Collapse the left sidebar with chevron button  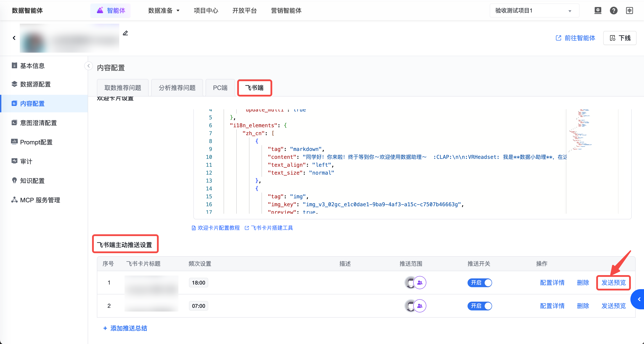[x=89, y=66]
